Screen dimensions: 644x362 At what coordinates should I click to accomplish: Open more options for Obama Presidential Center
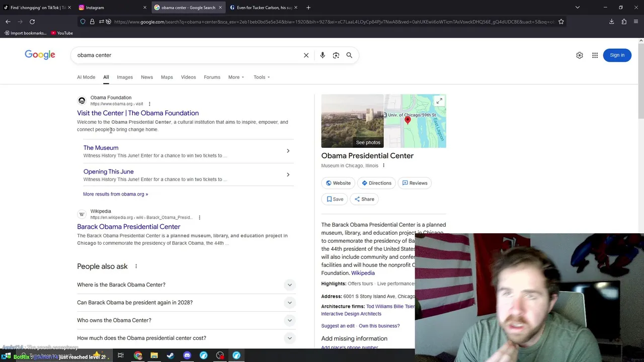pos(383,165)
